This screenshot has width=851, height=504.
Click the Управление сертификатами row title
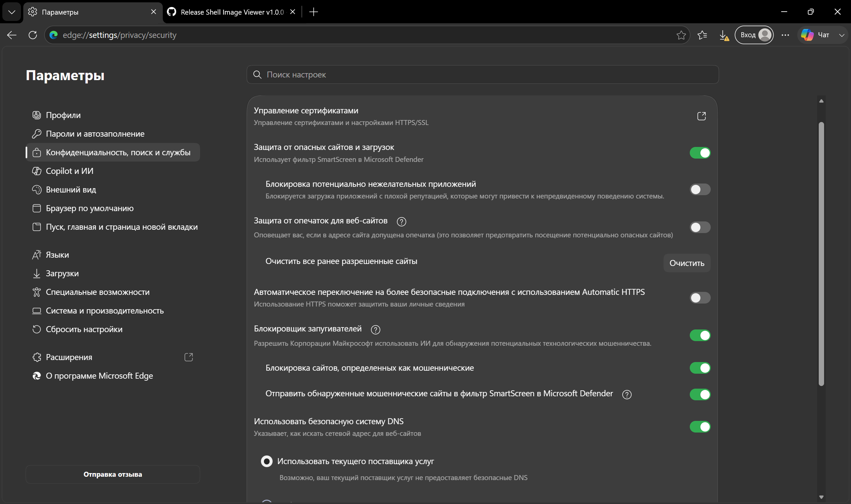306,111
